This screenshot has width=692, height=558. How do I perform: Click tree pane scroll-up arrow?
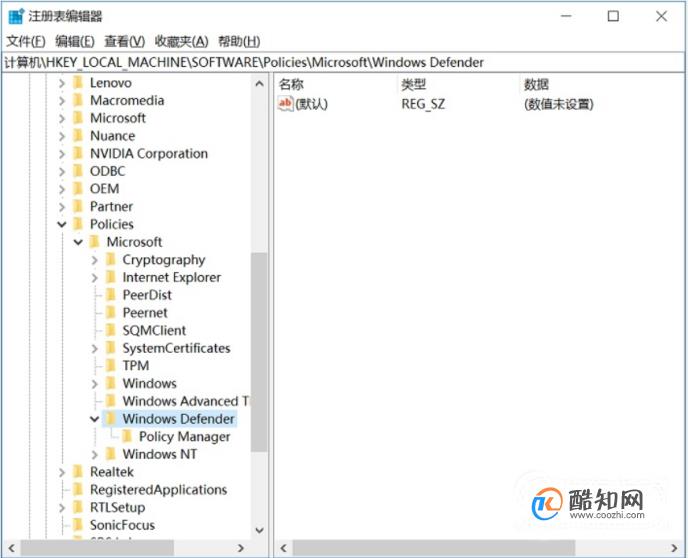(260, 83)
